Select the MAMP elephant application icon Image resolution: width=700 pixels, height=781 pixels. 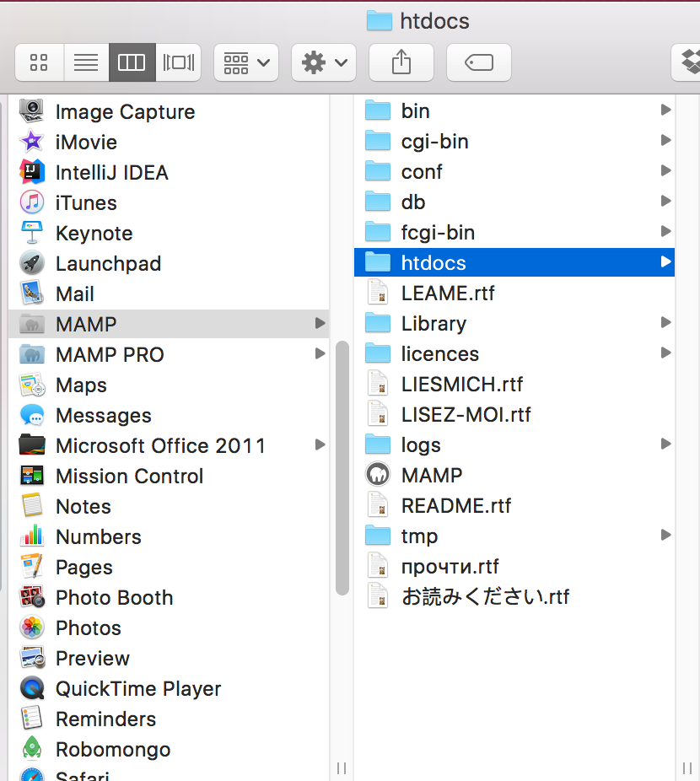pyautogui.click(x=378, y=475)
